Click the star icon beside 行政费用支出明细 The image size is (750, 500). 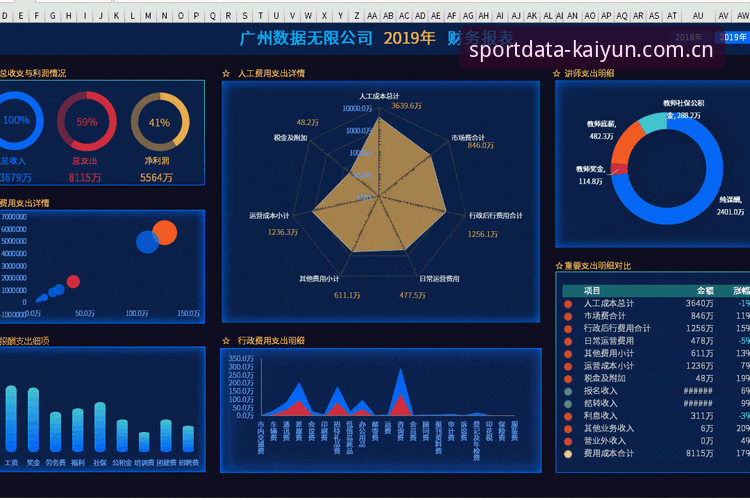click(226, 341)
